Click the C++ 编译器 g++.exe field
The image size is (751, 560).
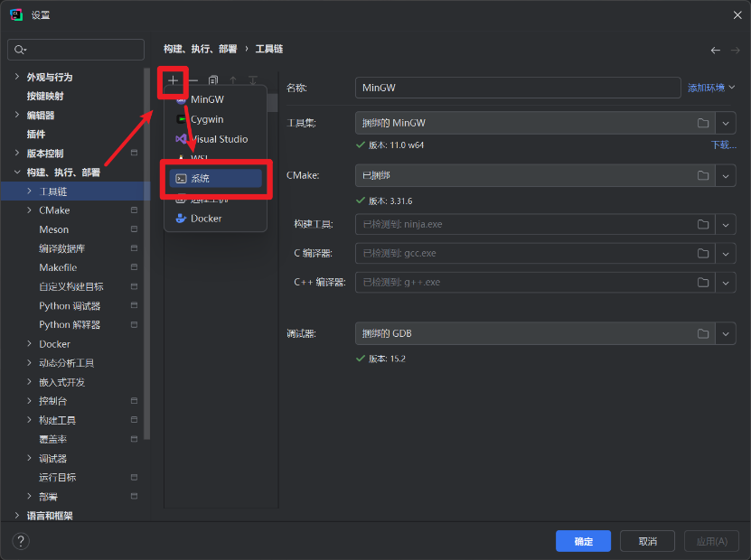[535, 283]
